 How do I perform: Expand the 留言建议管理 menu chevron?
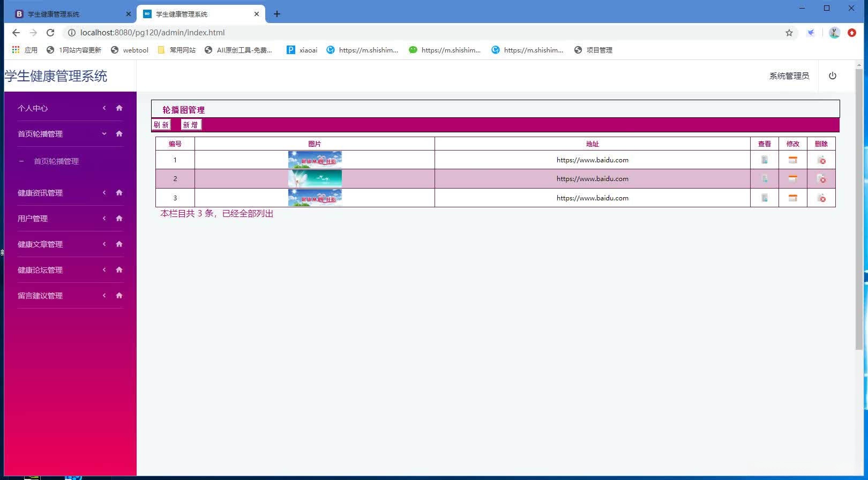click(104, 295)
